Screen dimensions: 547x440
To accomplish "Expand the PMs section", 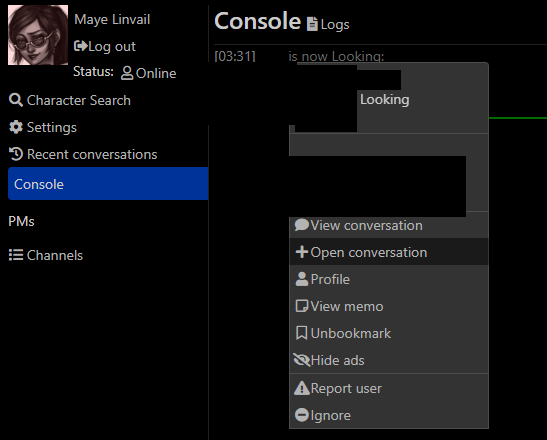I will (x=21, y=221).
